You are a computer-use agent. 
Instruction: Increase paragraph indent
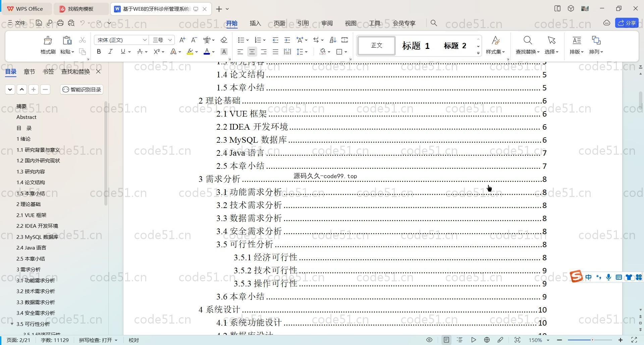[287, 40]
